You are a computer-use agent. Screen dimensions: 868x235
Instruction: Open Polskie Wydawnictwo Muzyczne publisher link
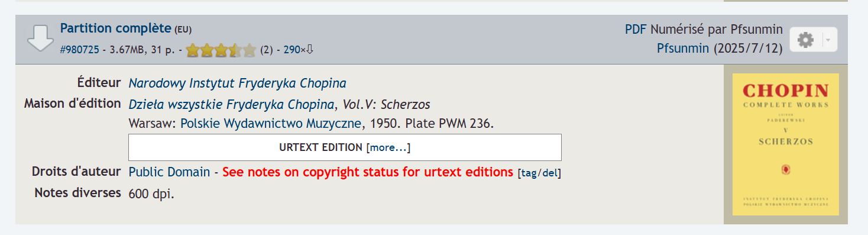click(x=271, y=124)
